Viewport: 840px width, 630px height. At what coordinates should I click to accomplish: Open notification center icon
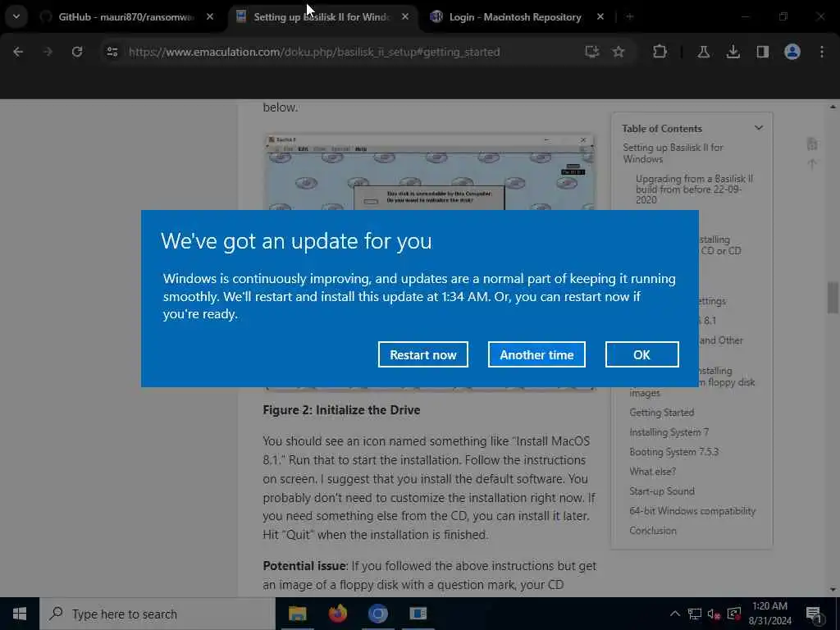tap(814, 614)
